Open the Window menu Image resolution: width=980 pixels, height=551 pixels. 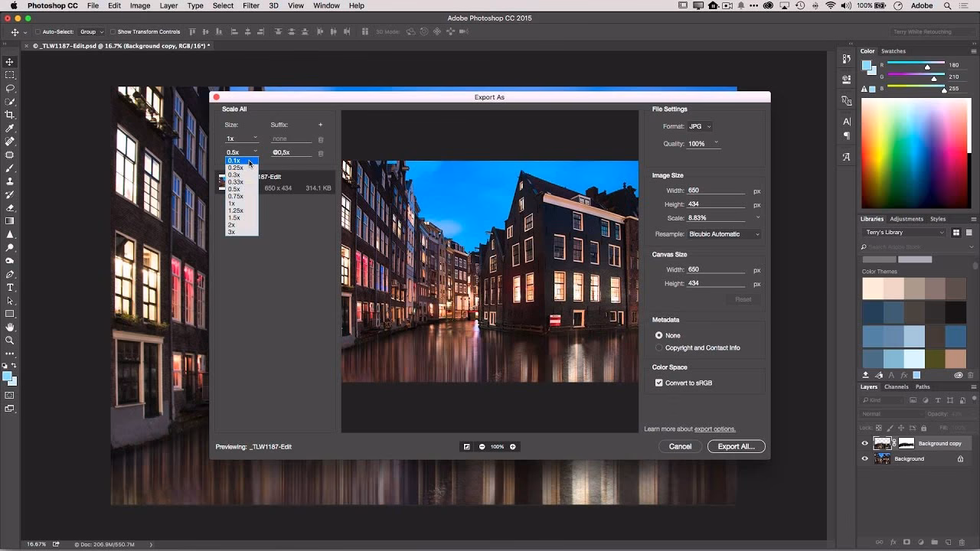(326, 5)
